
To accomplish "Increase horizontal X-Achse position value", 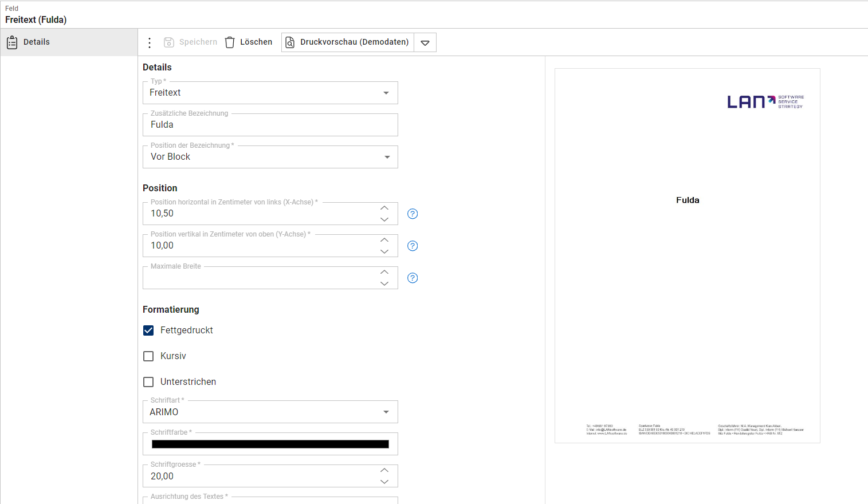I will pos(384,208).
